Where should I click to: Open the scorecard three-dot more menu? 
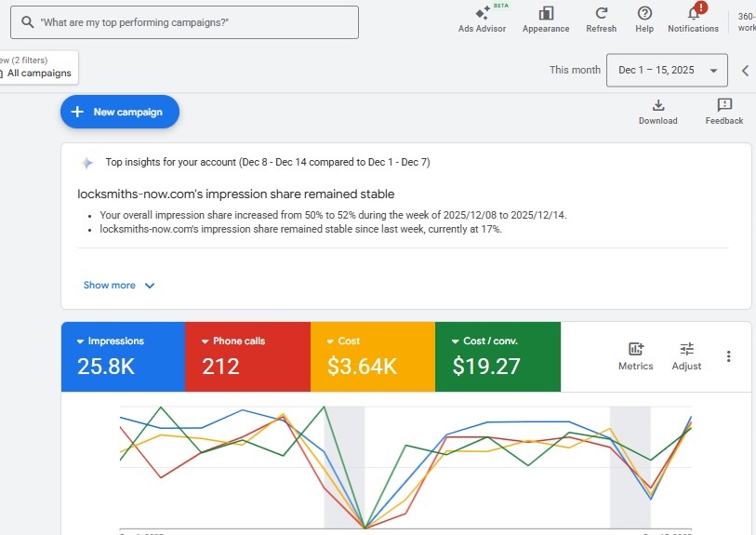(728, 356)
